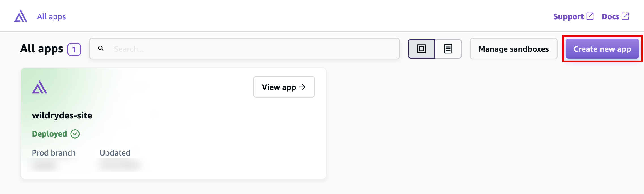Click the external-link icon beside Docs
Viewport: 644px width, 194px height.
625,16
